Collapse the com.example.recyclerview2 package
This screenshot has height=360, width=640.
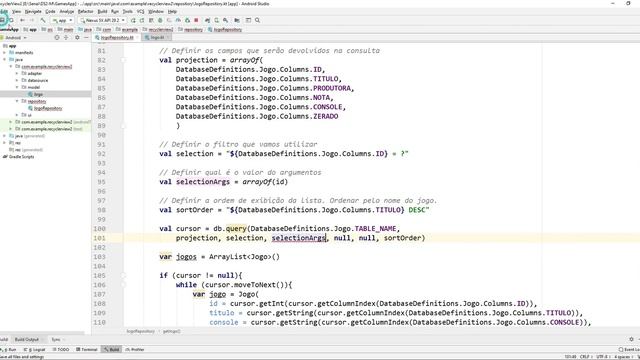click(x=11, y=67)
